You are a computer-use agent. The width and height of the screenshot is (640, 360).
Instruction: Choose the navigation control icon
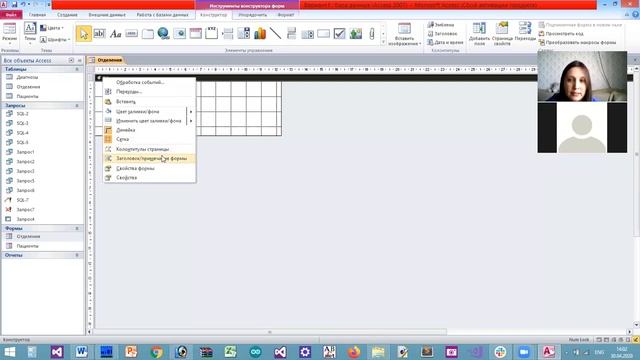pos(196,33)
